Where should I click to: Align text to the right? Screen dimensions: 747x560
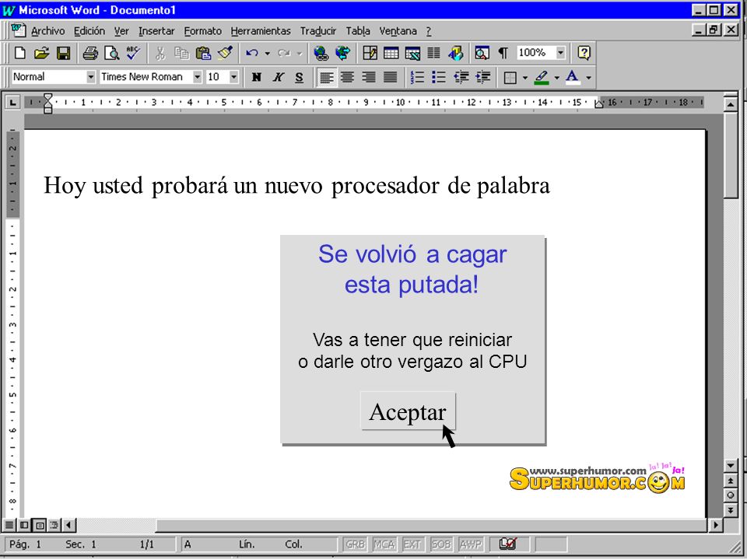tap(369, 77)
